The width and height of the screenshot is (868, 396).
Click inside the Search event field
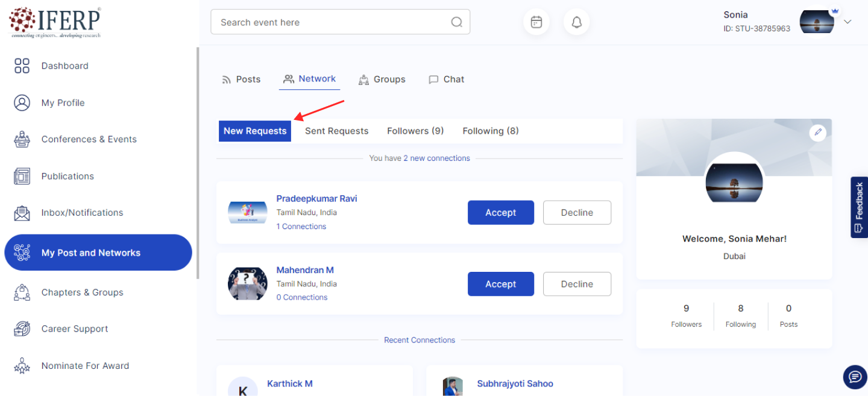tap(332, 22)
